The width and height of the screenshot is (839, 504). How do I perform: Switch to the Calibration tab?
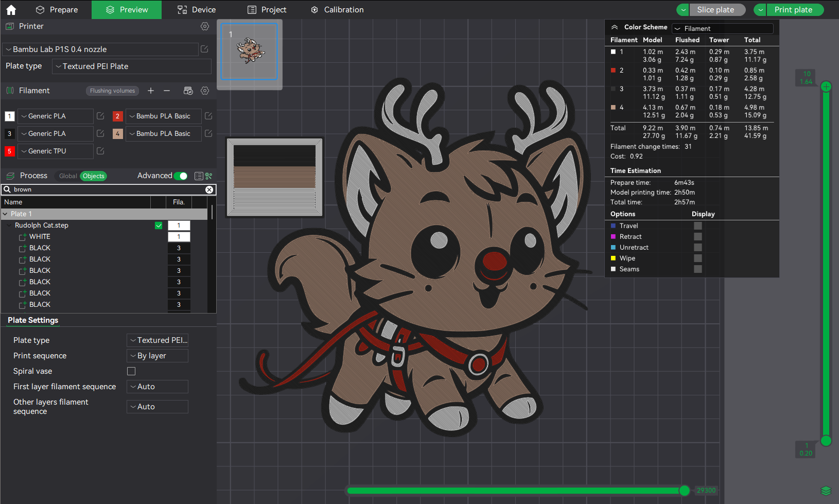(x=337, y=10)
